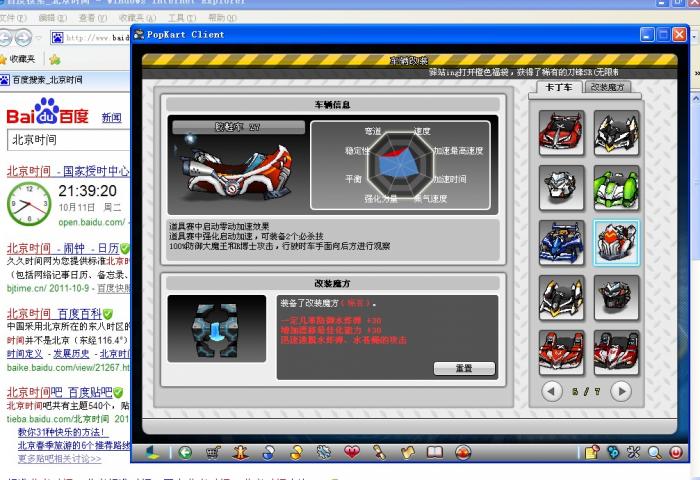Select the blue racing kart thumbnail

(x=561, y=242)
